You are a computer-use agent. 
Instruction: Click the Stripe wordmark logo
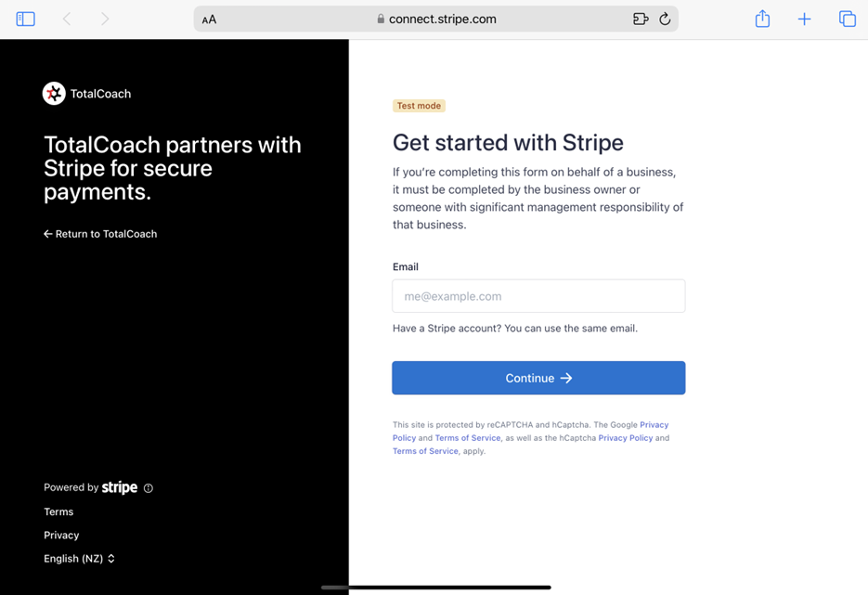pos(120,487)
